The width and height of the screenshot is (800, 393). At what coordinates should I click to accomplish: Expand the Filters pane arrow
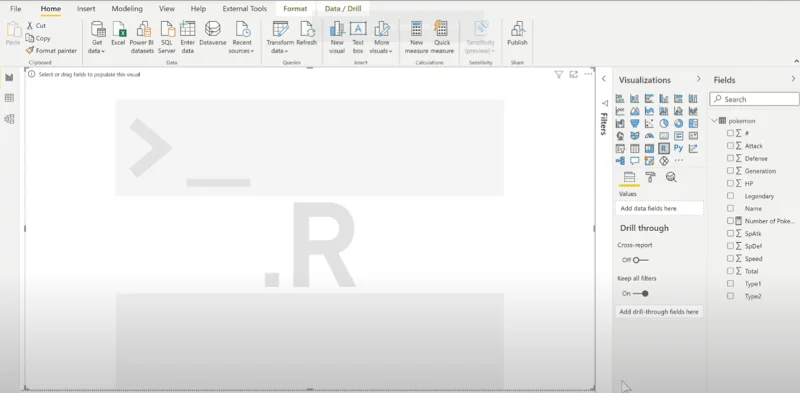pos(604,79)
